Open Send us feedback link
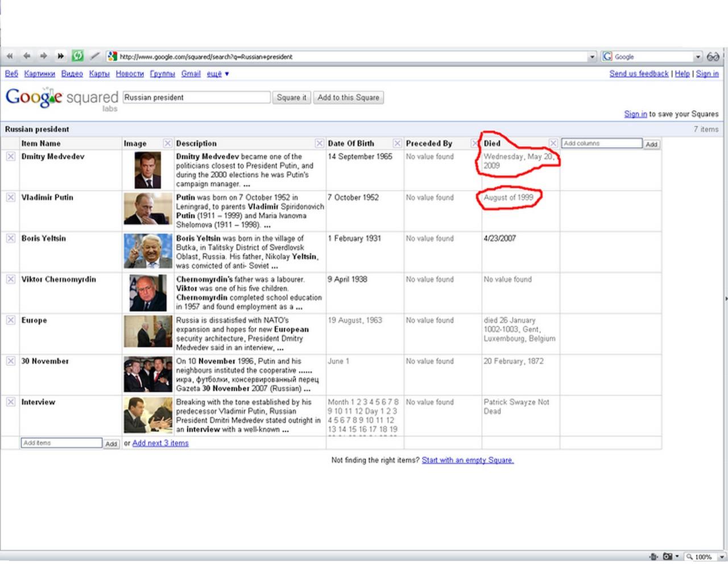Viewport: 728px width, 582px height. 639,74
